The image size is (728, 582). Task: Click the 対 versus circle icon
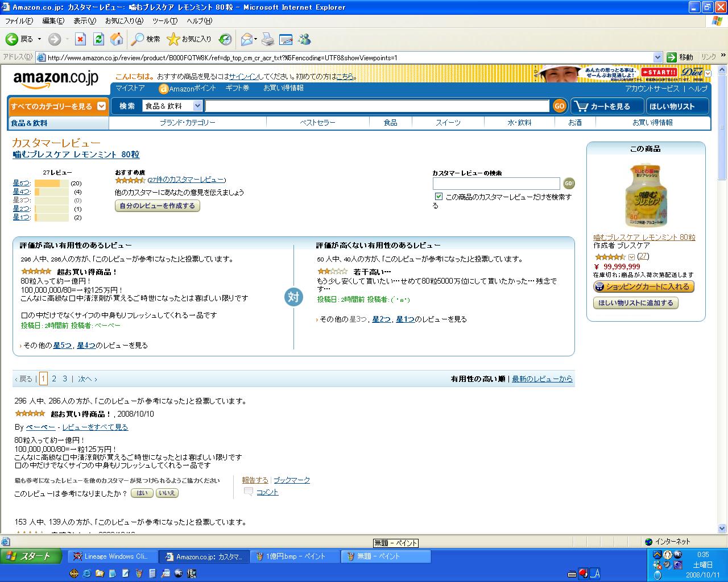[x=293, y=297]
